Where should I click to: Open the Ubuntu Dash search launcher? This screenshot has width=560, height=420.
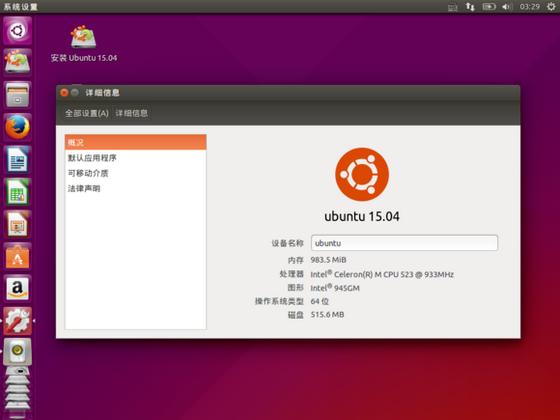tap(18, 31)
